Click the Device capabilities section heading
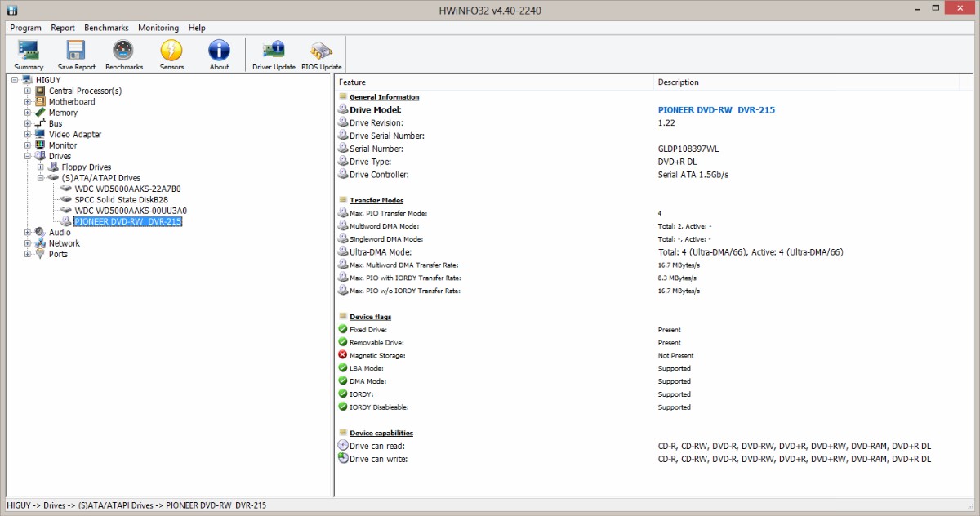 coord(381,434)
